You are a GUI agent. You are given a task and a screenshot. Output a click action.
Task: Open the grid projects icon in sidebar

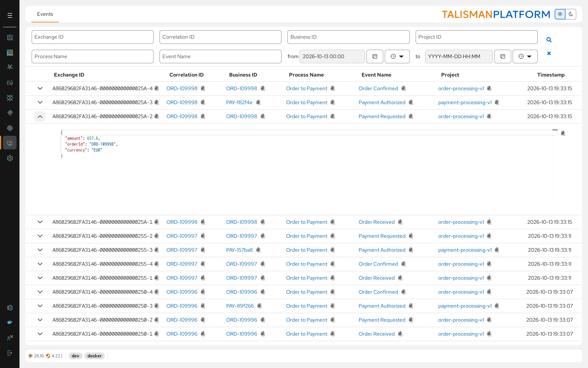coord(10,52)
